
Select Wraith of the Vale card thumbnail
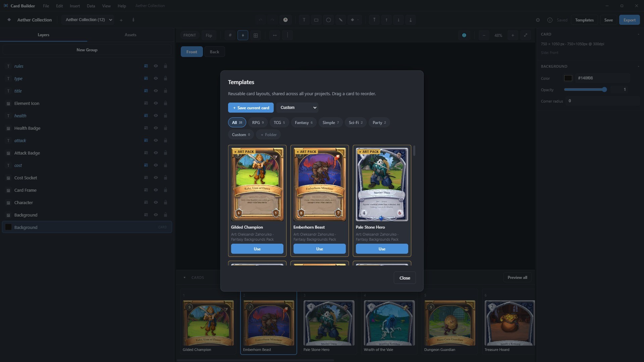[389, 323]
